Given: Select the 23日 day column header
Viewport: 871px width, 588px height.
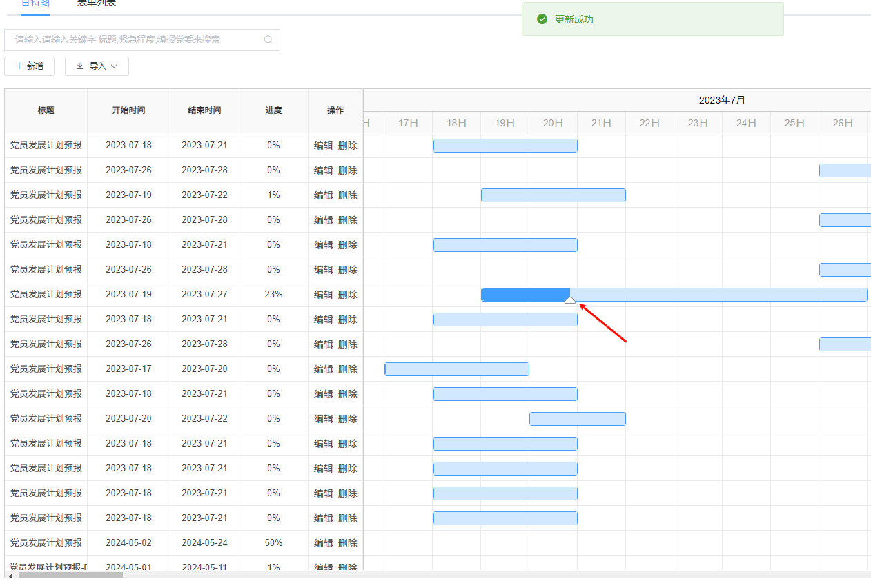Looking at the screenshot, I should 698,123.
